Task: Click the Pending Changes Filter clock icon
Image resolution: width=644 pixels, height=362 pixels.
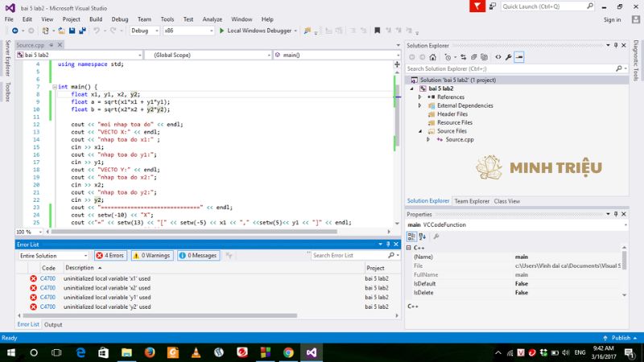Action: (x=448, y=57)
